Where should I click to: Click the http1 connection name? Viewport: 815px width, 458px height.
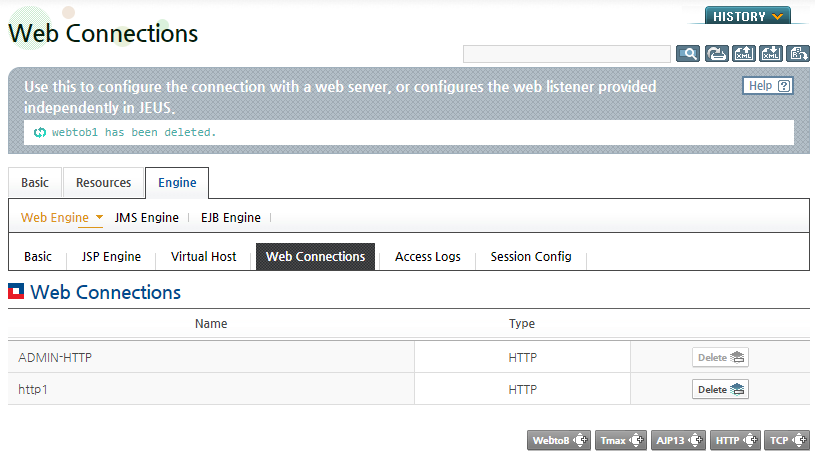point(33,389)
